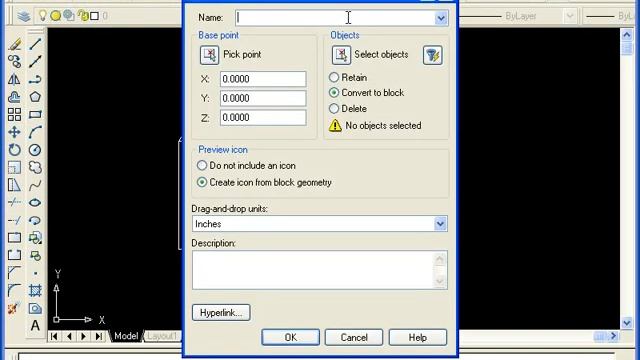This screenshot has width=640, height=360.
Task: Select Create icon from block geometry
Action: [x=202, y=182]
